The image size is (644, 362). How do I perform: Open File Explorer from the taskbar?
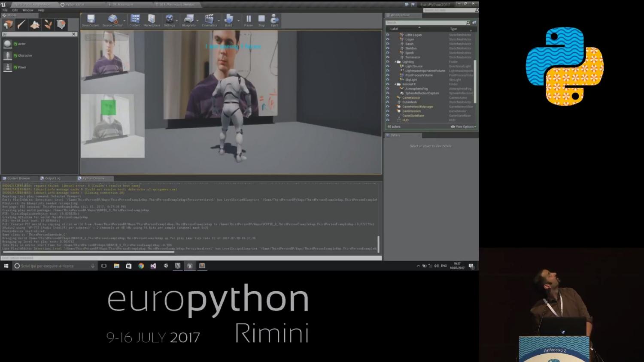(116, 266)
